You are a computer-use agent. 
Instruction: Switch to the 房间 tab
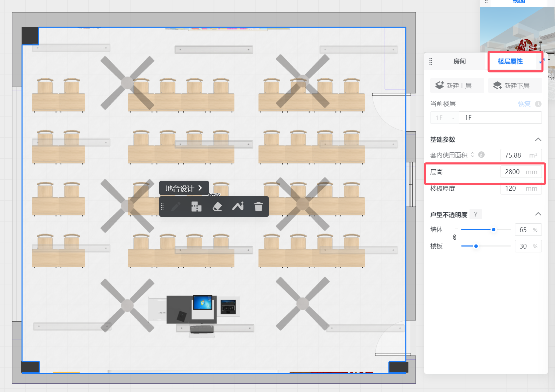pos(460,61)
